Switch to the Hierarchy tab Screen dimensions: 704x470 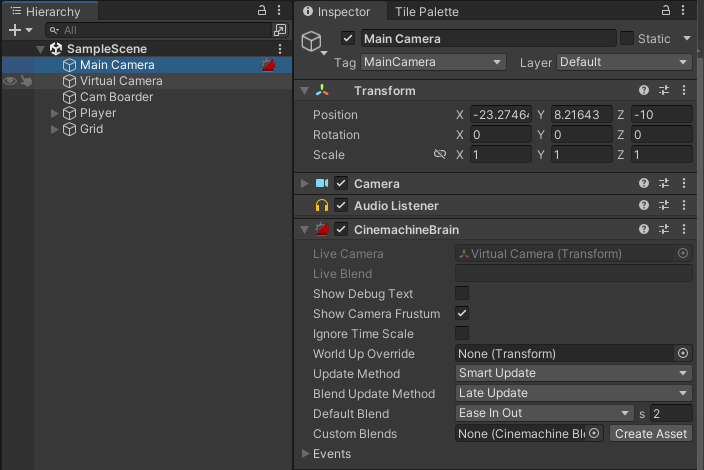coord(49,11)
